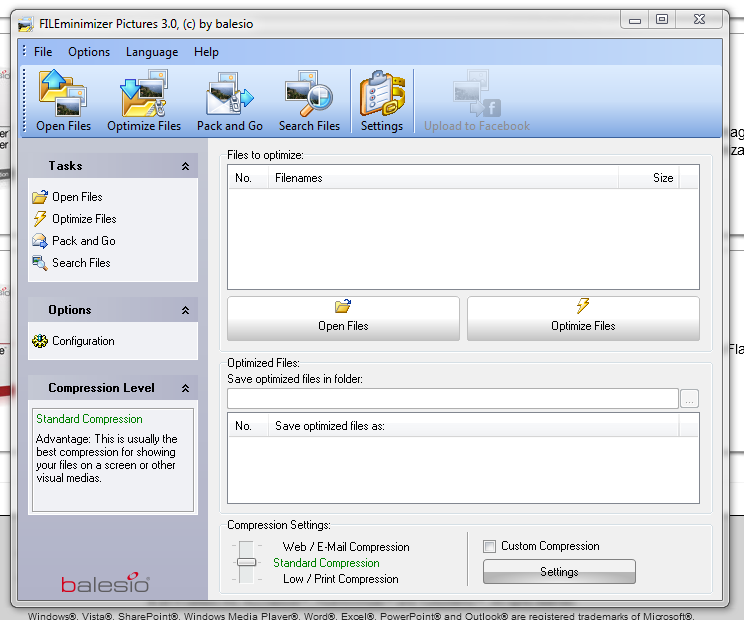Enable the Custom Compression checkbox
Viewport: 744px width, 620px height.
pos(489,546)
